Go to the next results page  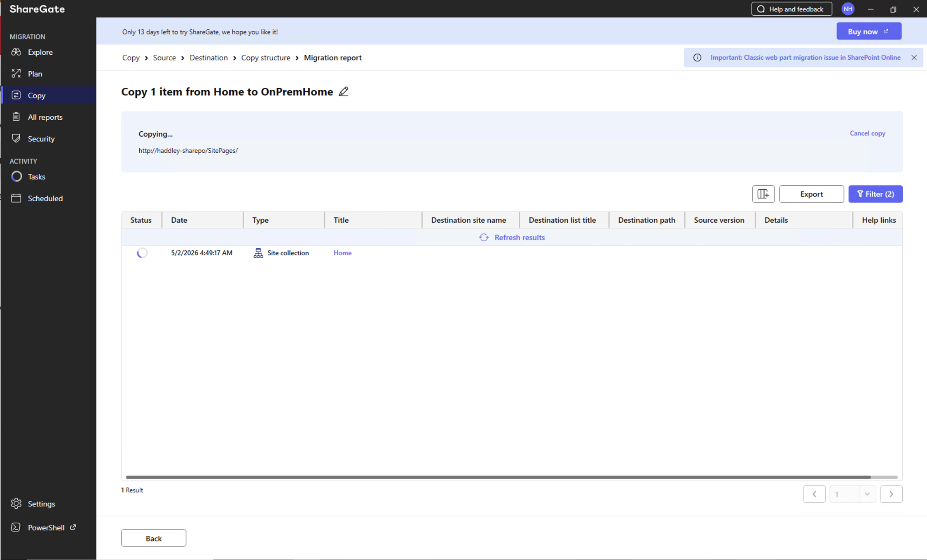[891, 494]
